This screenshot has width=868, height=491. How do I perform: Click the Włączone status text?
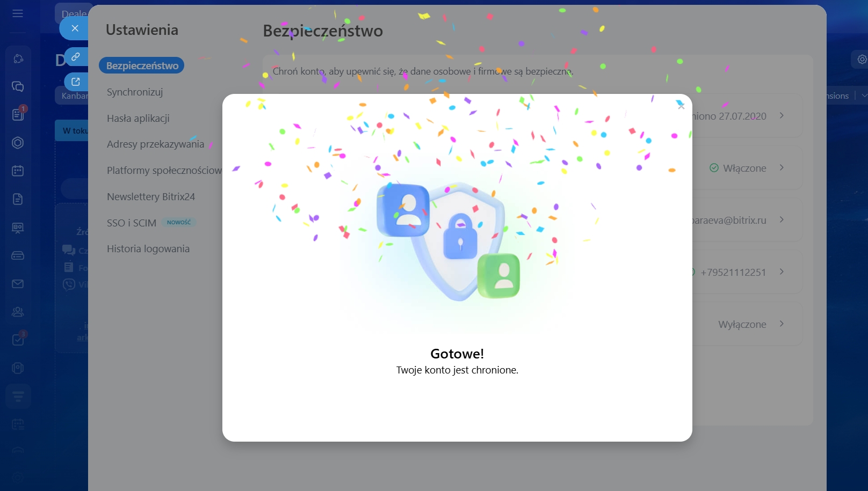pyautogui.click(x=744, y=168)
